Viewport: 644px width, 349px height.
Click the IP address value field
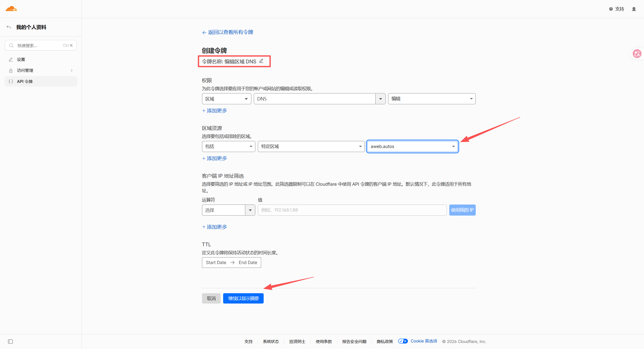(352, 210)
